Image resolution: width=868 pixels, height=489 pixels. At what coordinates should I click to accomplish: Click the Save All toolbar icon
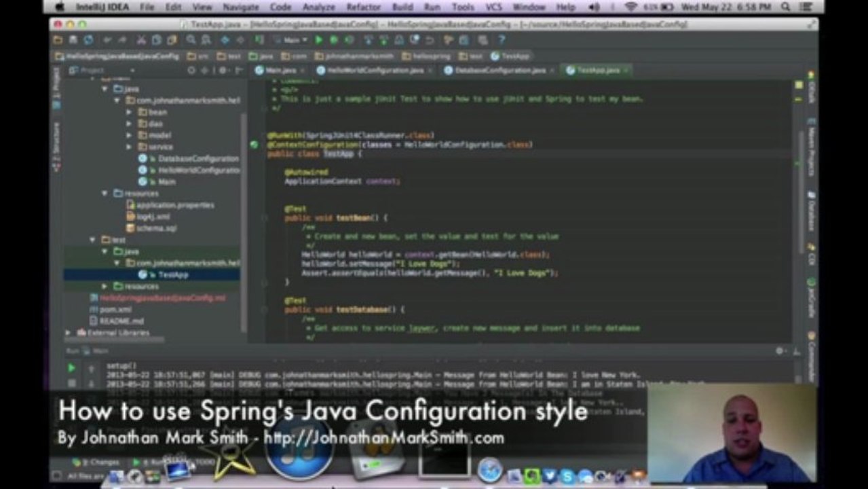(73, 40)
